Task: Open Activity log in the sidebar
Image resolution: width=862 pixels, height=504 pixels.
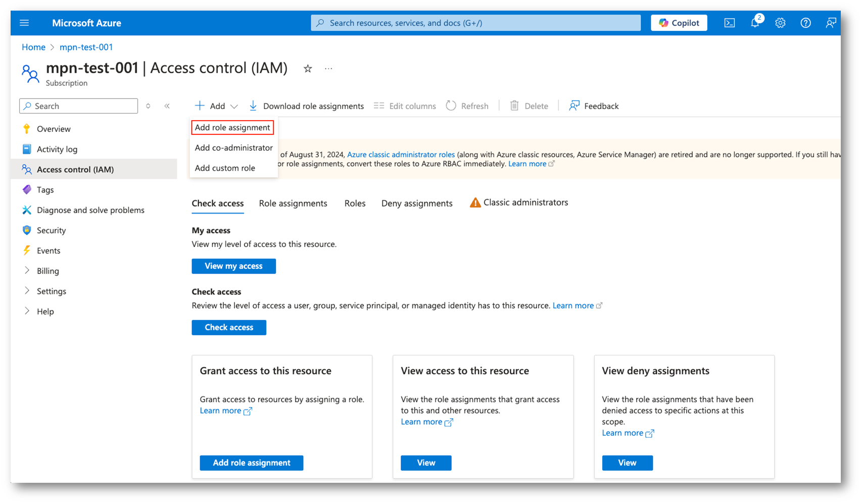Action: (x=57, y=149)
